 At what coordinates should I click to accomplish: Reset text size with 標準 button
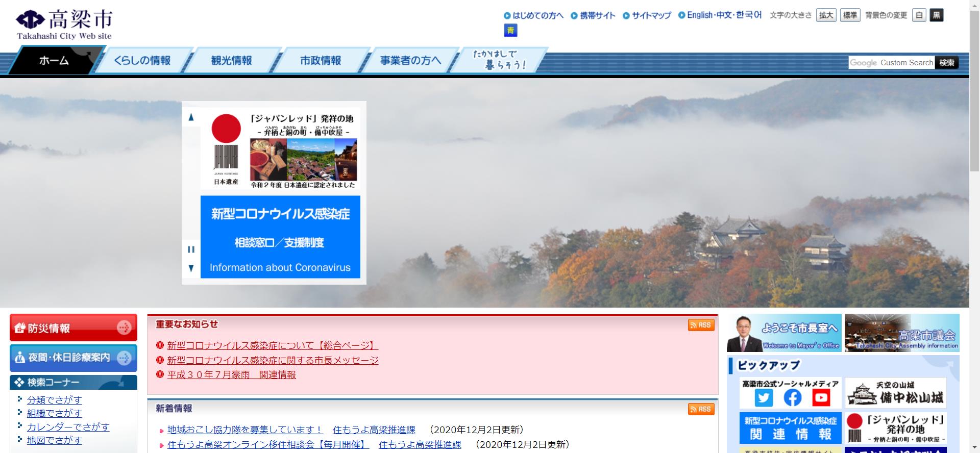pyautogui.click(x=850, y=15)
